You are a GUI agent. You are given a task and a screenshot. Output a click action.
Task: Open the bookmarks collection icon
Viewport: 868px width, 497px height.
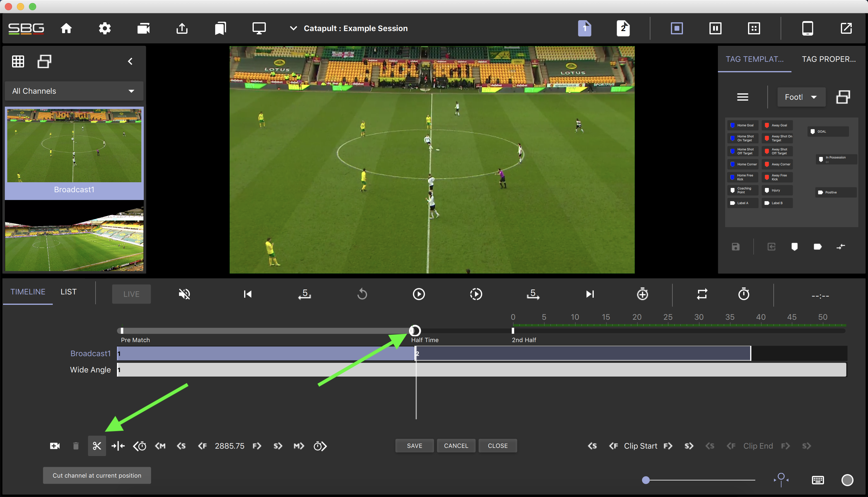pyautogui.click(x=221, y=28)
